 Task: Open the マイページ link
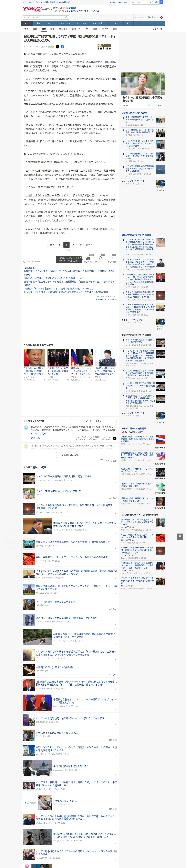(x=139, y=18)
